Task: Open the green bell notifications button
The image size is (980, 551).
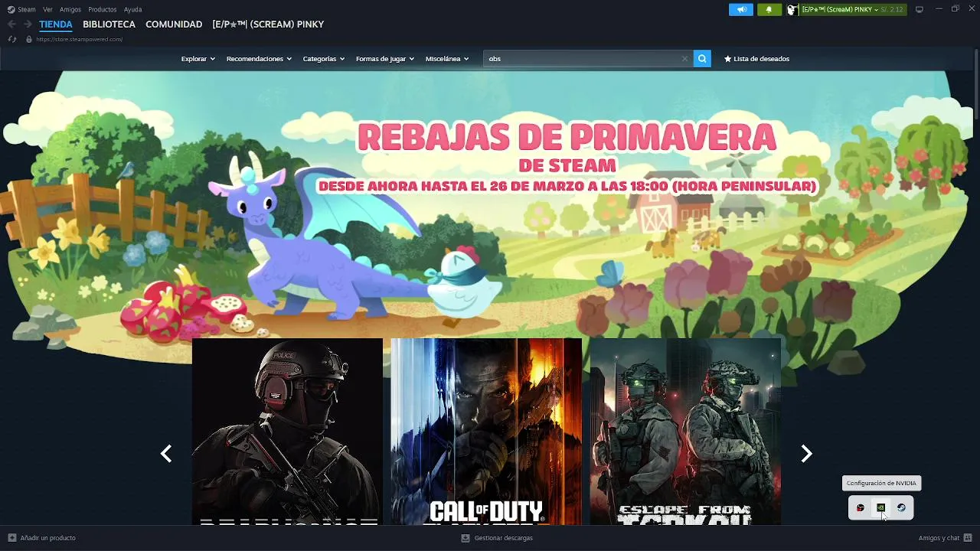Action: (x=769, y=9)
